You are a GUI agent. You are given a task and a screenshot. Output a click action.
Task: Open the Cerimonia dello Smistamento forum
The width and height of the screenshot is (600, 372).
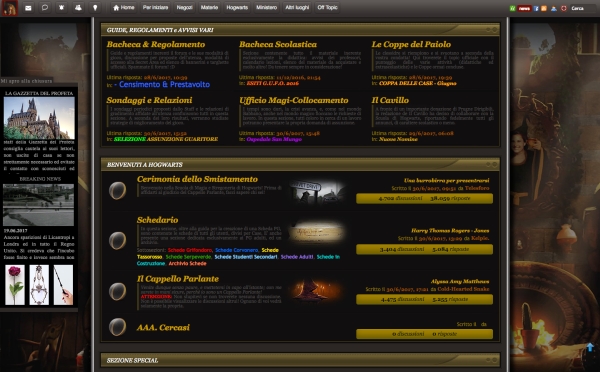[x=197, y=179]
